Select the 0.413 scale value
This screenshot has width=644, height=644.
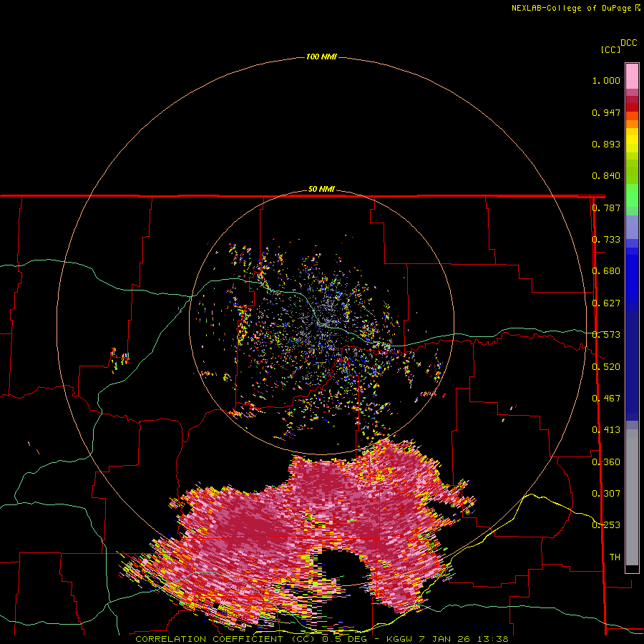606,430
